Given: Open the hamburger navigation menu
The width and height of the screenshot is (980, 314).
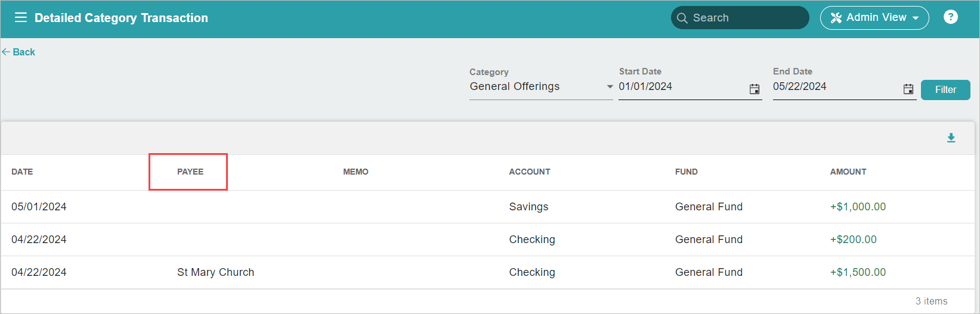Looking at the screenshot, I should 21,17.
